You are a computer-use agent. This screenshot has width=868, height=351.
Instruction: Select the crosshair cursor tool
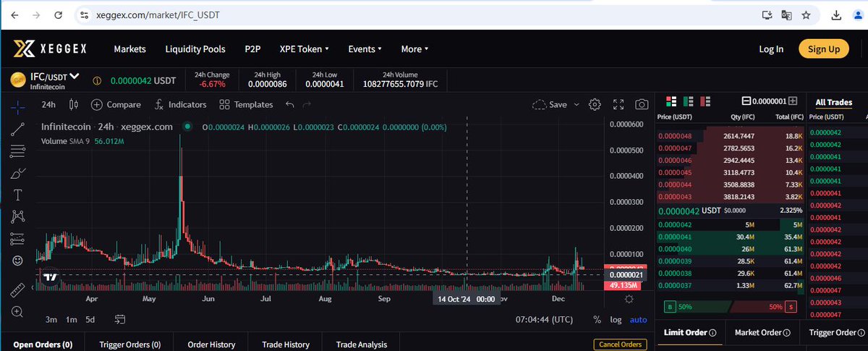18,106
